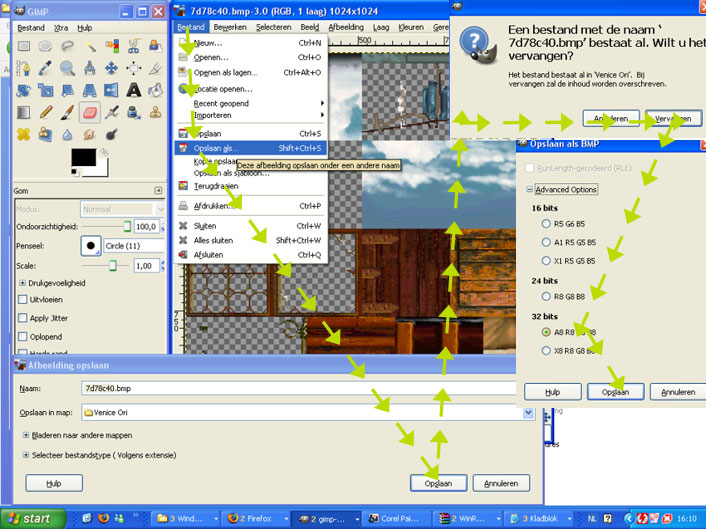
Task: Enable the Apply Jitter checkbox
Action: click(22, 318)
